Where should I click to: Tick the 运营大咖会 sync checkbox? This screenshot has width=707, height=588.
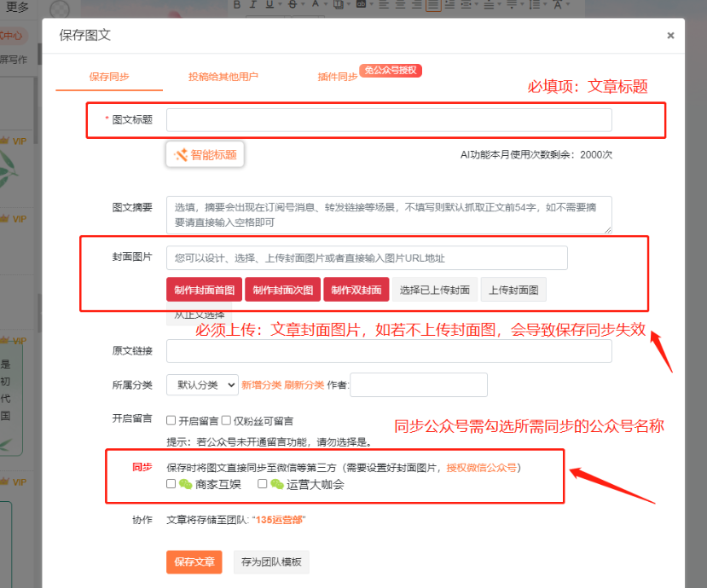[263, 484]
